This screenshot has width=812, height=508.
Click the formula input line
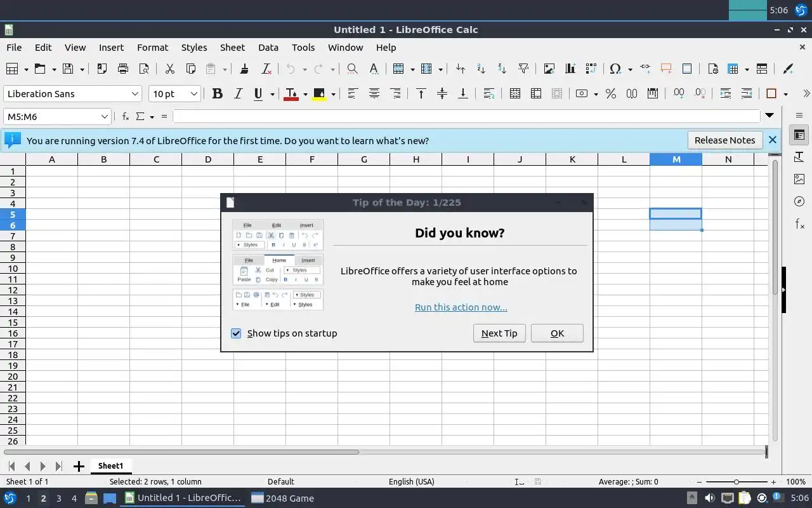click(466, 116)
